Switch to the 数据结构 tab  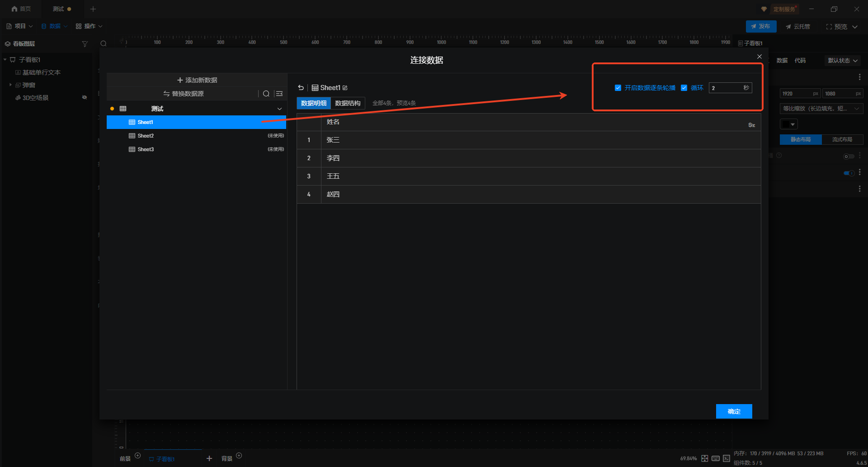tap(348, 103)
